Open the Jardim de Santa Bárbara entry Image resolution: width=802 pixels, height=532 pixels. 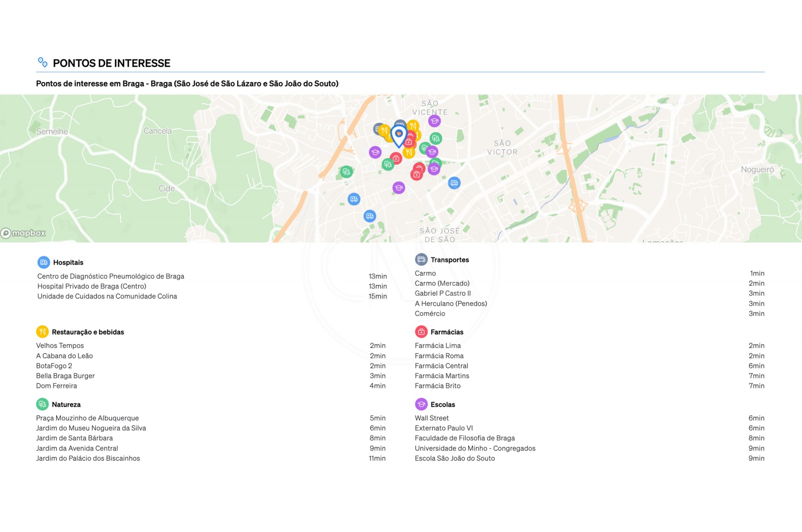74,438
